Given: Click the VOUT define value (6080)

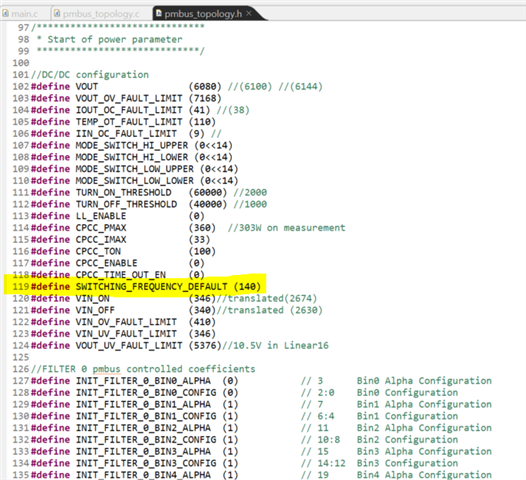Looking at the screenshot, I should pyautogui.click(x=205, y=87).
